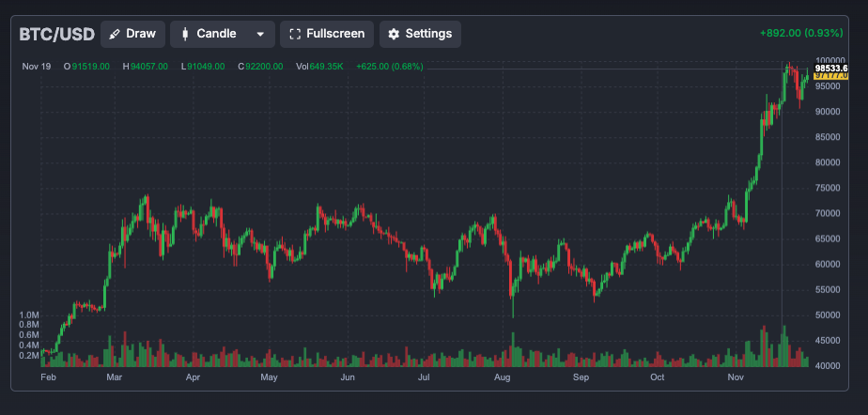Click the candlestick icon in chart type selector
The height and width of the screenshot is (415, 868).
(x=185, y=34)
